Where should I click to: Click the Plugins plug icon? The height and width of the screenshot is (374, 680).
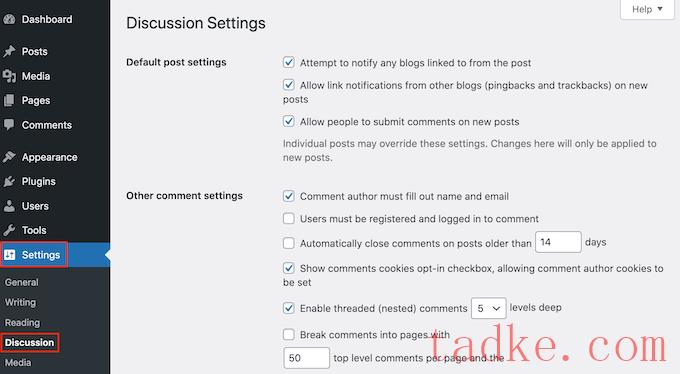(x=9, y=181)
